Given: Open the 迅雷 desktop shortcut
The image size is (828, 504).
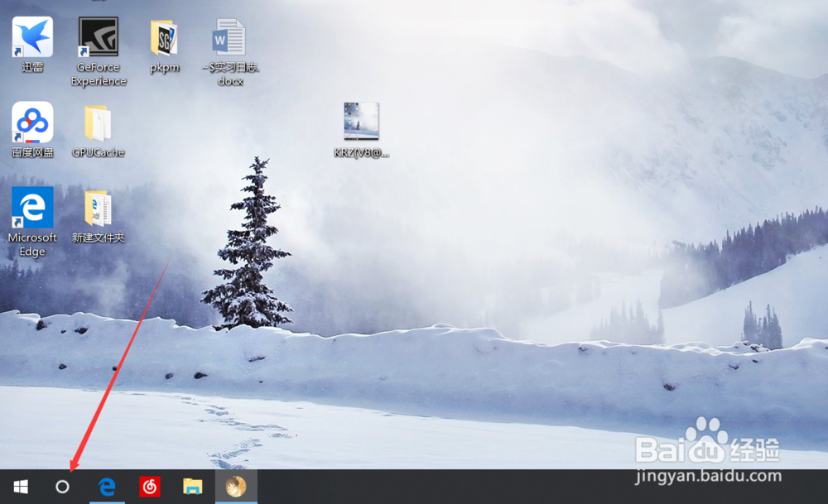Looking at the screenshot, I should click(32, 37).
